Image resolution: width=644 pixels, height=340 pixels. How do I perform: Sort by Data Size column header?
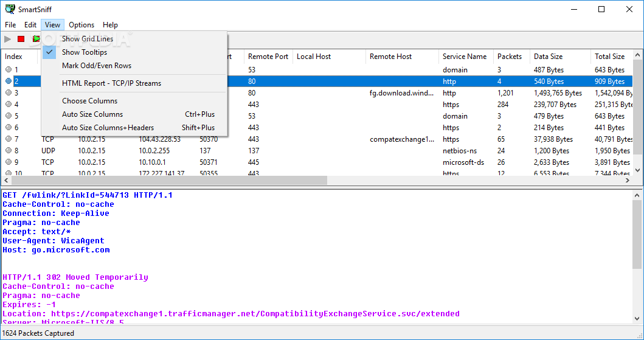tap(560, 56)
